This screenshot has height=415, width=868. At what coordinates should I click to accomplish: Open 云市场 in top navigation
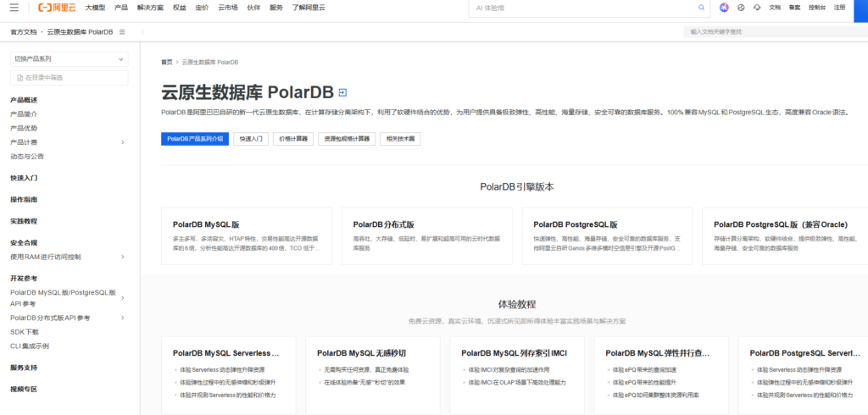[228, 8]
